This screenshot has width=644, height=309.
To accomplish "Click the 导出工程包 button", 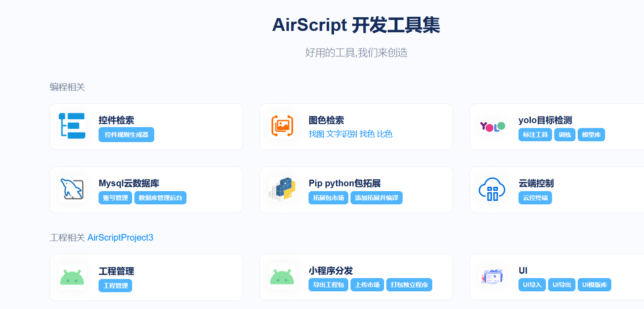I will click(328, 285).
